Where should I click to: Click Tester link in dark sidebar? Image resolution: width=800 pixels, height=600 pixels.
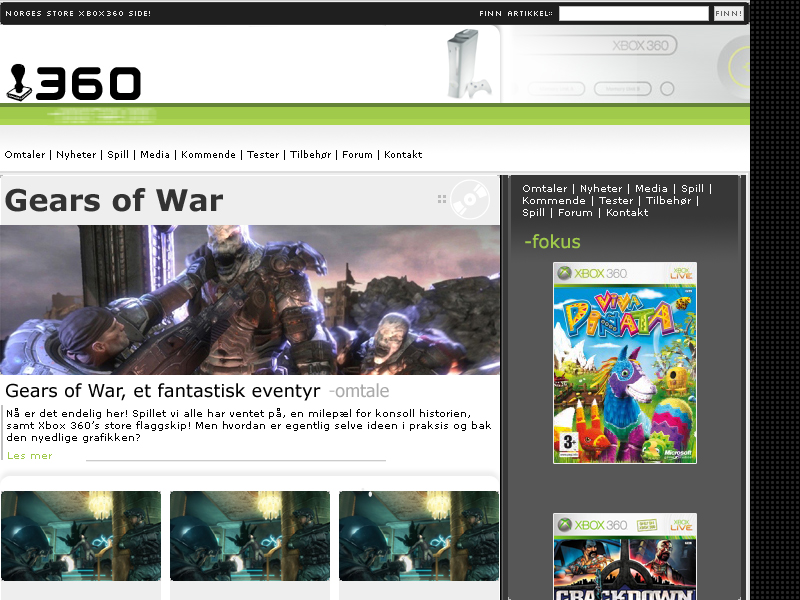[x=616, y=201]
